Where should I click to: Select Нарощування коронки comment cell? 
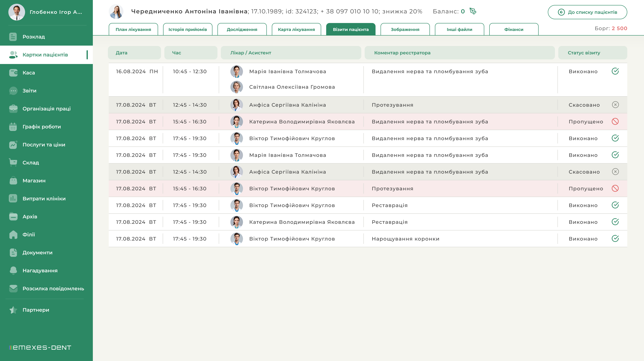[x=405, y=239]
